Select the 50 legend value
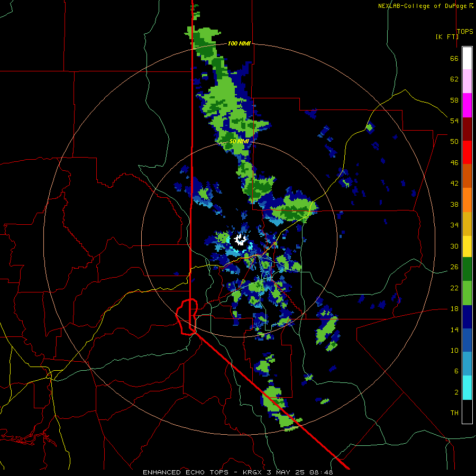This screenshot has width=476, height=476. click(x=454, y=141)
